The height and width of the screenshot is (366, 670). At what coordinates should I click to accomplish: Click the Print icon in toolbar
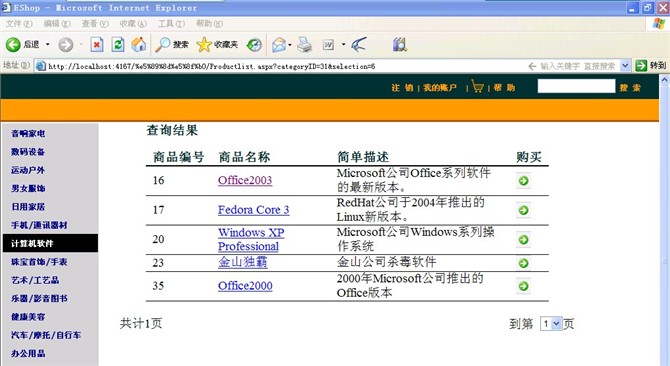[305, 44]
